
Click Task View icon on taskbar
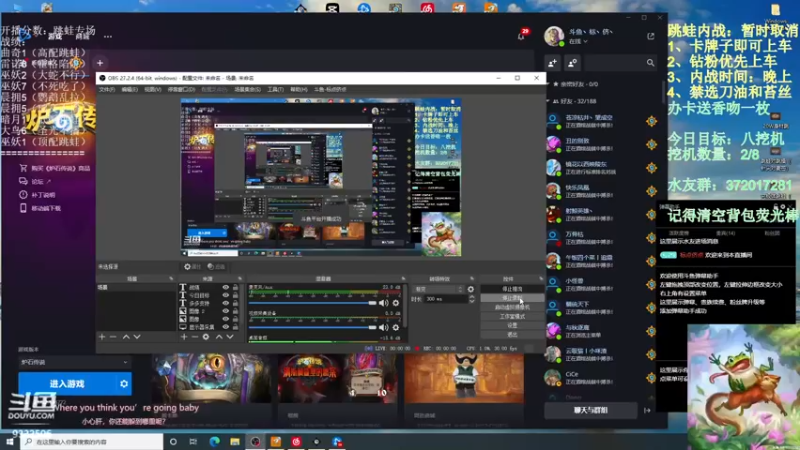[x=193, y=441]
